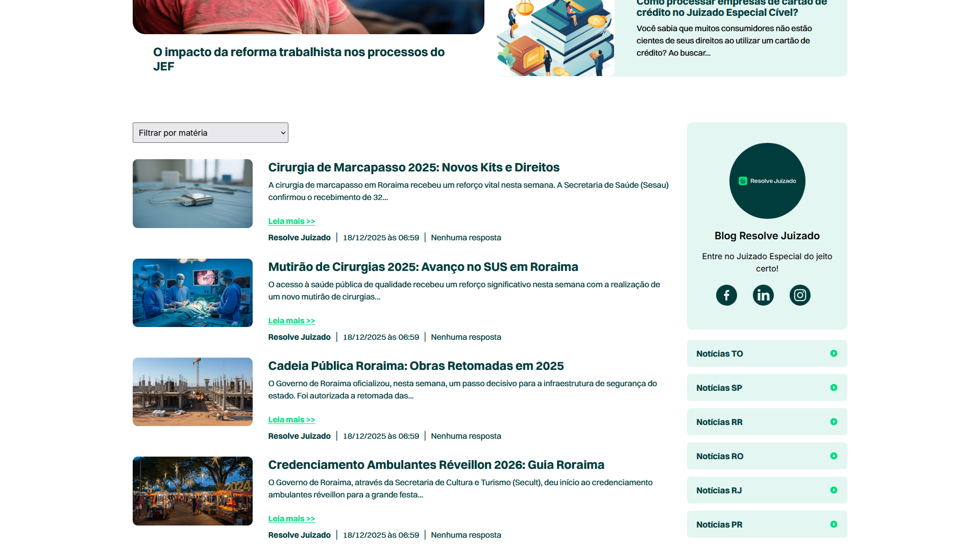The height and width of the screenshot is (551, 980).
Task: Click the green arrow on Notícias SP
Action: (834, 387)
